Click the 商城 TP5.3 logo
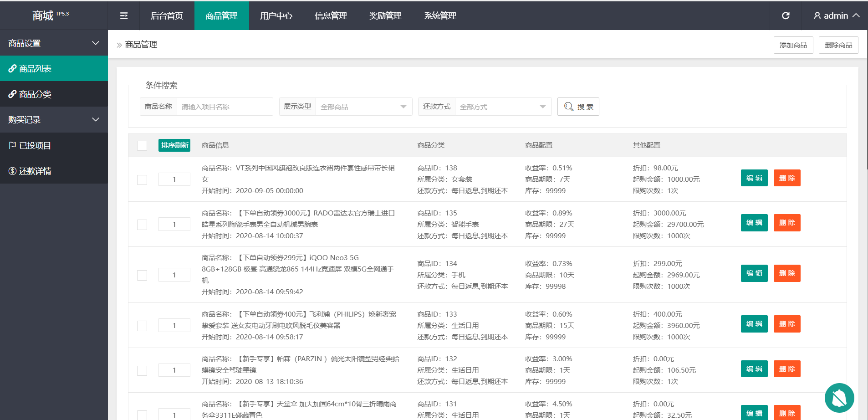The height and width of the screenshot is (420, 868). pyautogui.click(x=51, y=15)
